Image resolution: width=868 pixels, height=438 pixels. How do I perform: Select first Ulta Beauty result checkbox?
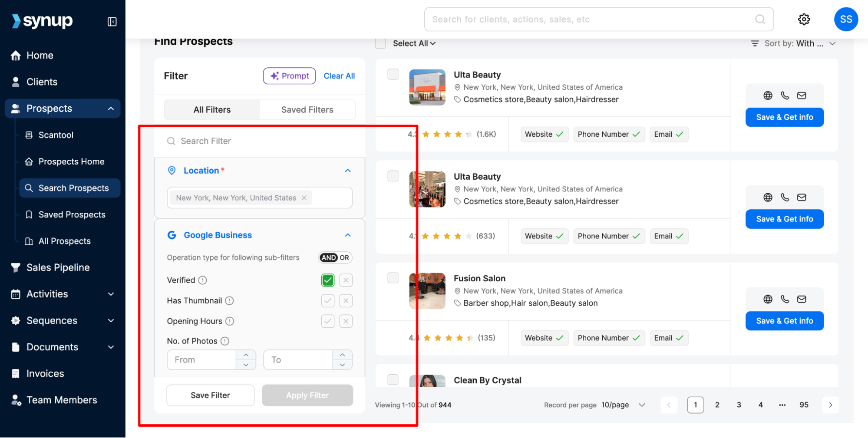tap(393, 74)
